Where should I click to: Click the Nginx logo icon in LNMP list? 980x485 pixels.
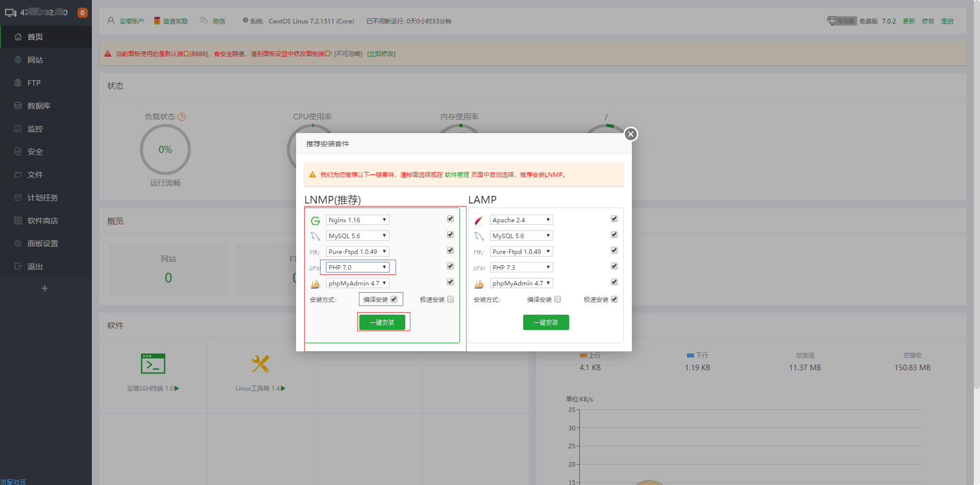pyautogui.click(x=315, y=221)
